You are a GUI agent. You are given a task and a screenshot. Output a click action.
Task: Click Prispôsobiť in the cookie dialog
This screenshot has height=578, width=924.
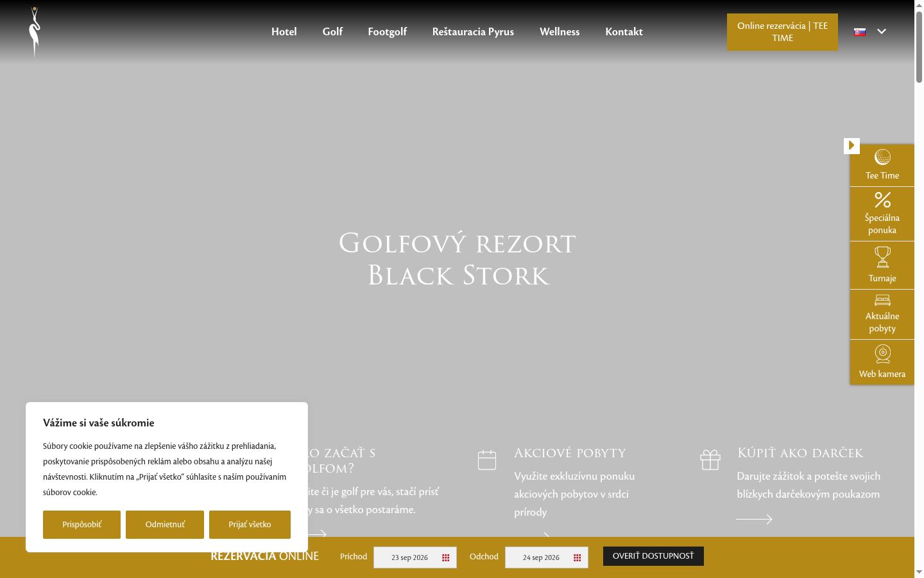[x=81, y=525]
